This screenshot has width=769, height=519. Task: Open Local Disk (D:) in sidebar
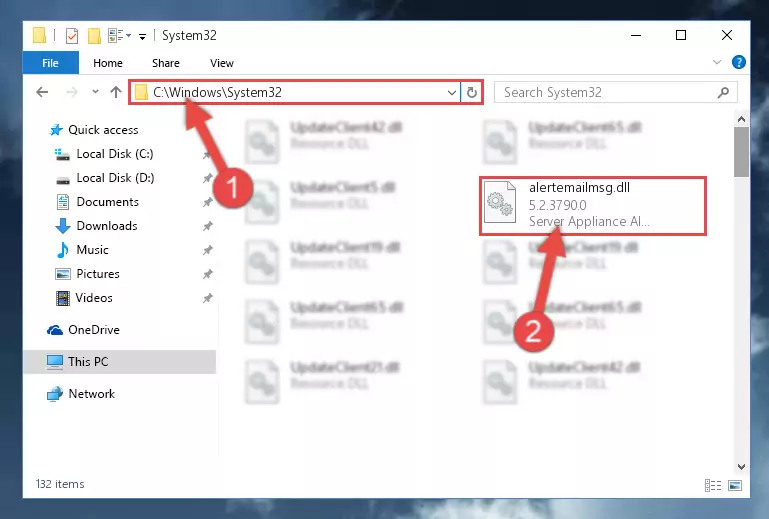coord(104,178)
